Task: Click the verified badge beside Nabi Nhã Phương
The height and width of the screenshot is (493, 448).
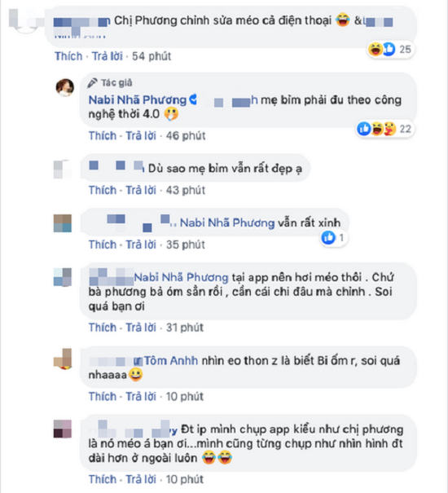Action: [193, 99]
